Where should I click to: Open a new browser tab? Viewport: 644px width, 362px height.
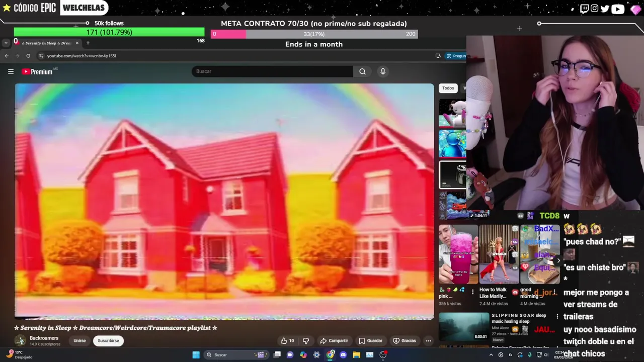coord(88,43)
